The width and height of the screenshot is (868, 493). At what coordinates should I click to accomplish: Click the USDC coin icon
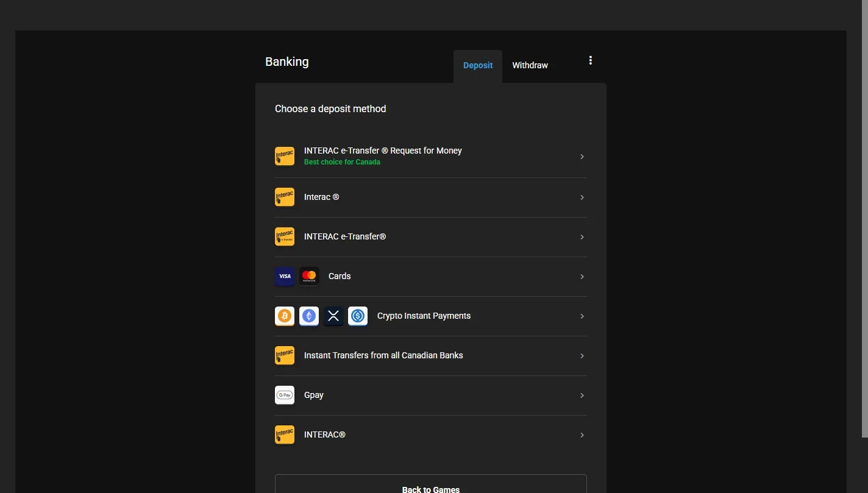coord(358,316)
